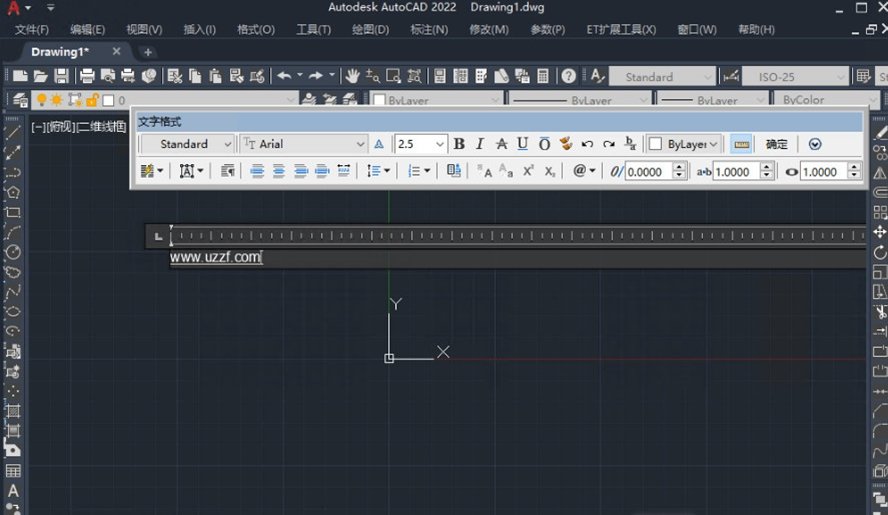The image size is (888, 515).
Task: Open the 绘图(D) menu
Action: [370, 29]
